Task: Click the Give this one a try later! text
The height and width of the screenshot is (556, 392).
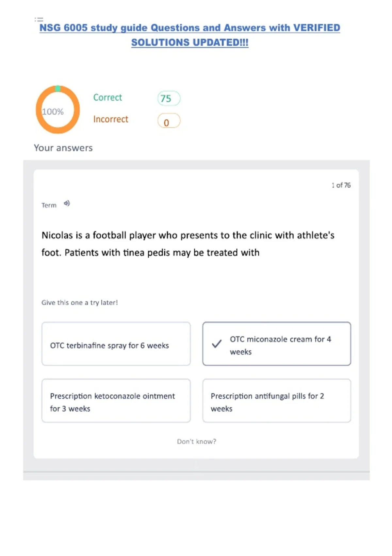Action: 79,303
